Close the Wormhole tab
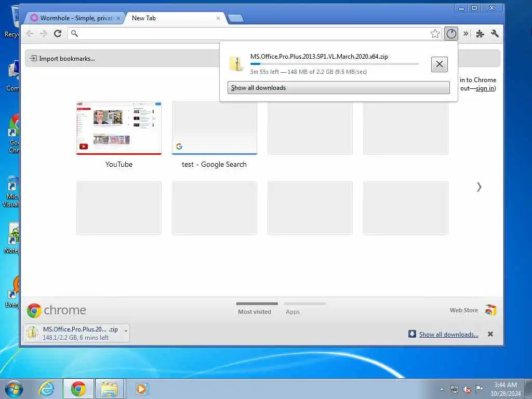This screenshot has height=399, width=532. tap(118, 18)
